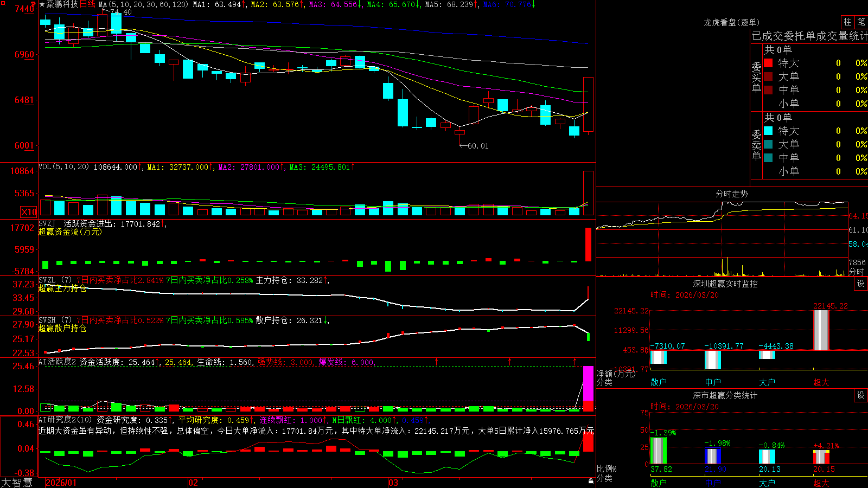Click the 2026/01 date marker on timeline
Image resolution: width=868 pixels, height=488 pixels.
[61, 483]
